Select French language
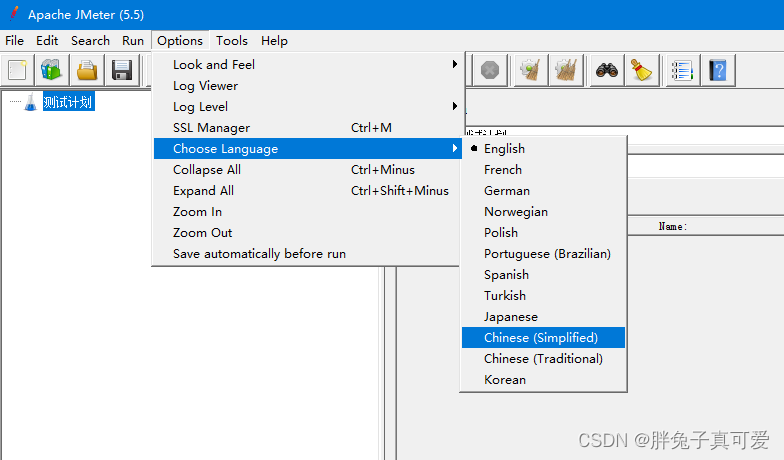This screenshot has width=784, height=460. (543, 170)
